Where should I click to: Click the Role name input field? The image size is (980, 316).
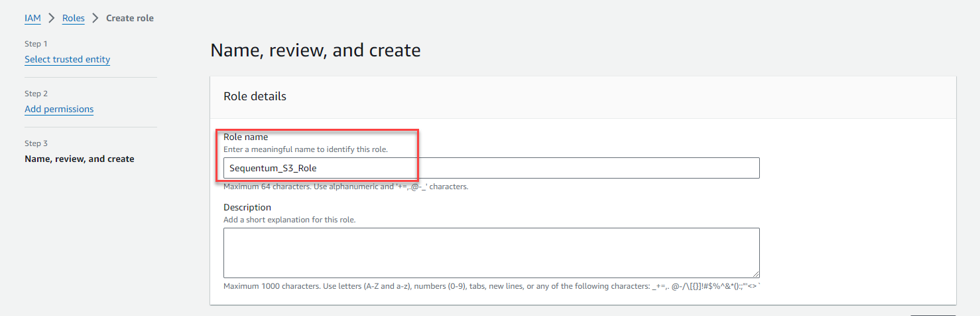point(491,168)
